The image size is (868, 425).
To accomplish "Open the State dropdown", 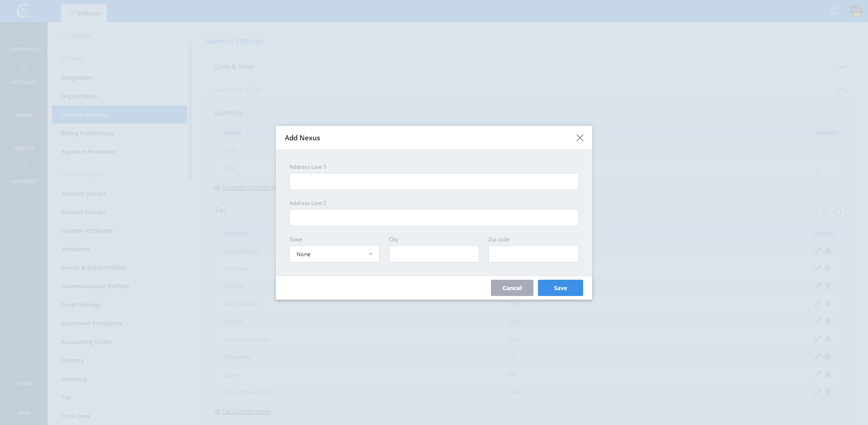I will pos(334,254).
